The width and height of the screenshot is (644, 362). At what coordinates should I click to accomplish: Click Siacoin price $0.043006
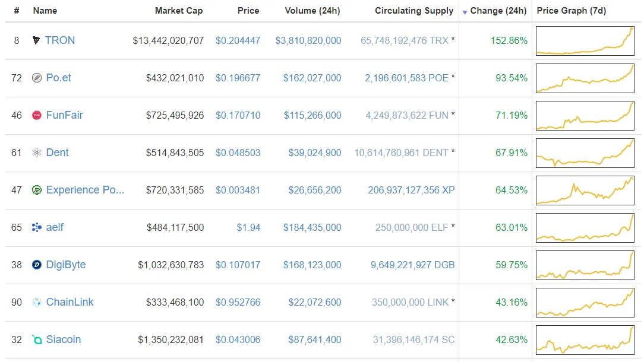click(238, 339)
